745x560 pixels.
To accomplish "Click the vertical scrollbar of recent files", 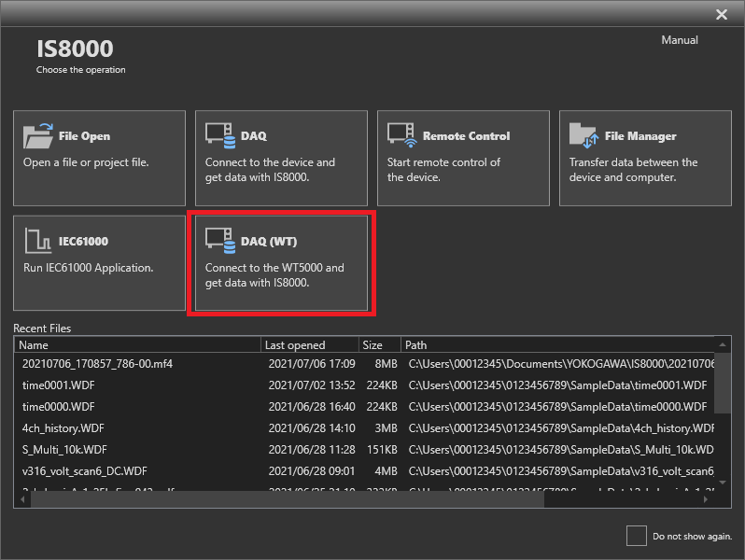I will [x=724, y=383].
